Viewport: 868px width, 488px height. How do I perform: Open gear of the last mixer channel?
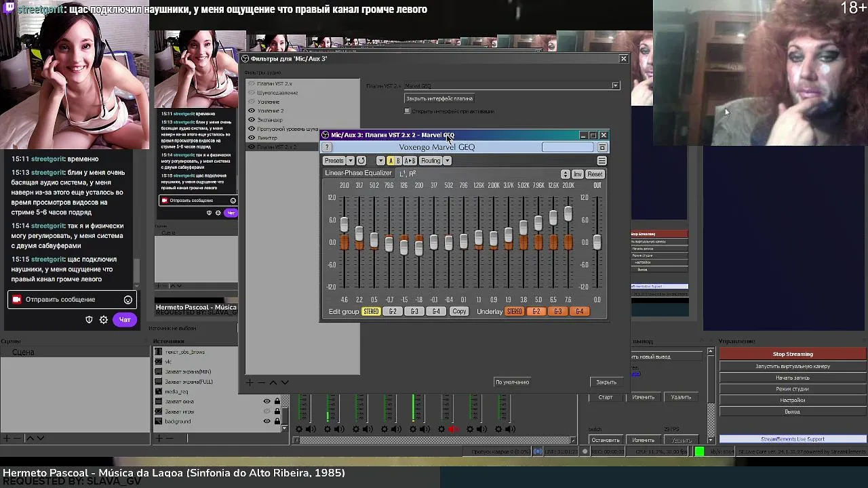click(499, 429)
